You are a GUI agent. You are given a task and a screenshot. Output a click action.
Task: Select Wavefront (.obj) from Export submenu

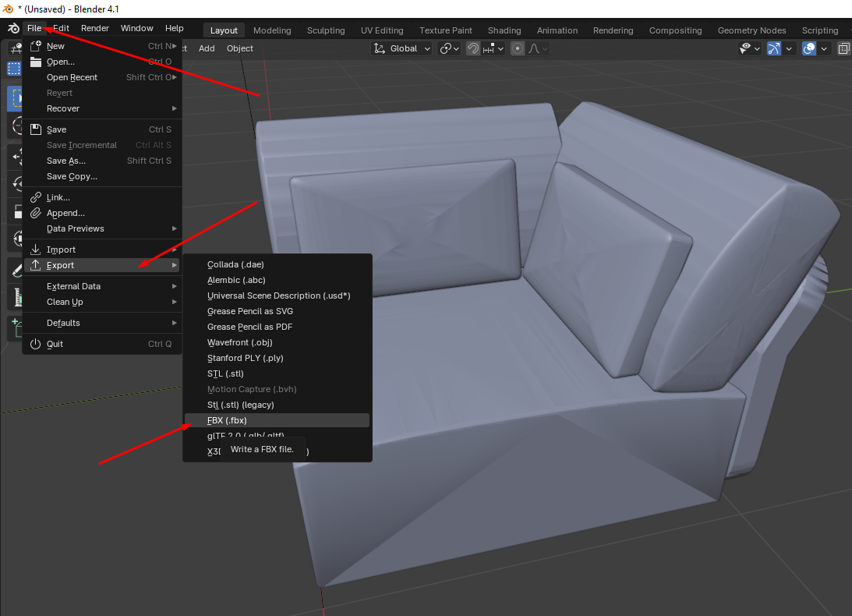[x=239, y=342]
